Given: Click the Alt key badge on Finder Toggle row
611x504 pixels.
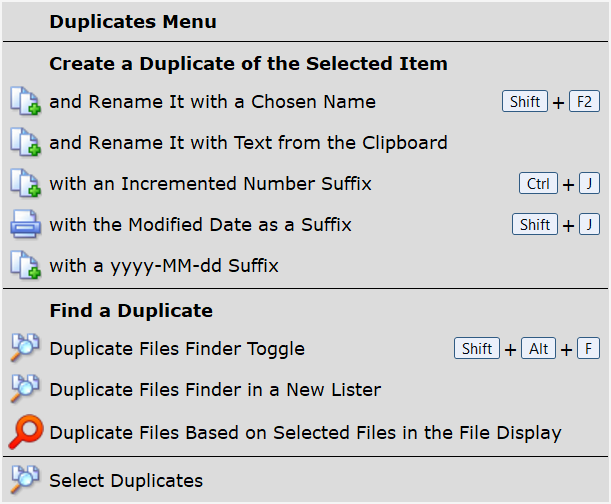Looking at the screenshot, I should 538,349.
